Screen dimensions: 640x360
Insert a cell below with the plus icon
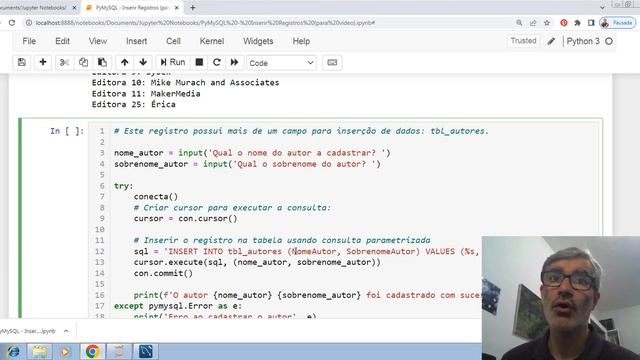point(42,62)
